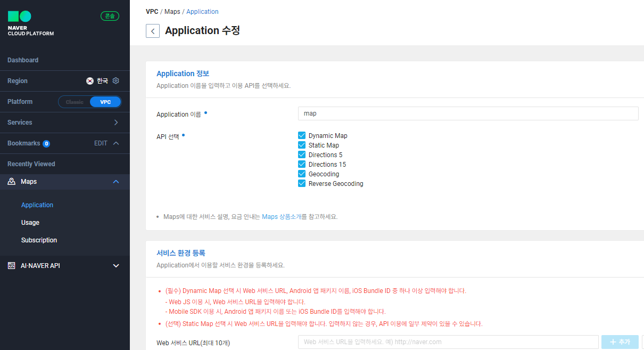Open region settings gear icon
644x350 pixels.
pos(116,81)
